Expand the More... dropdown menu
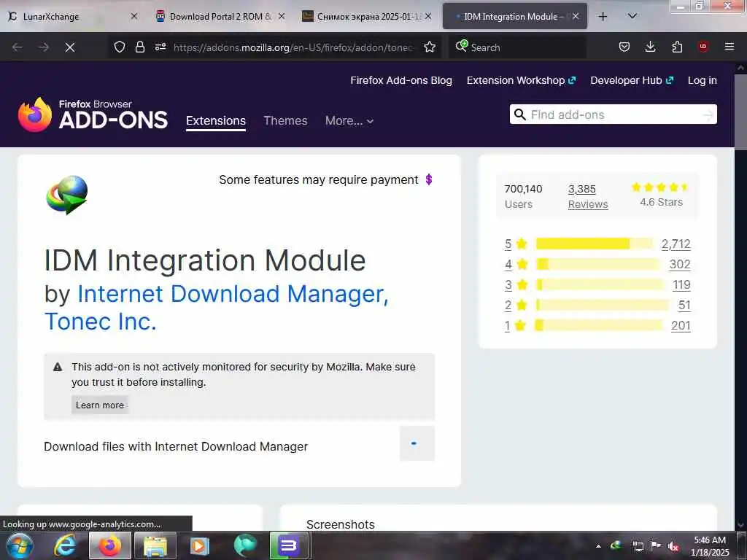 (349, 120)
